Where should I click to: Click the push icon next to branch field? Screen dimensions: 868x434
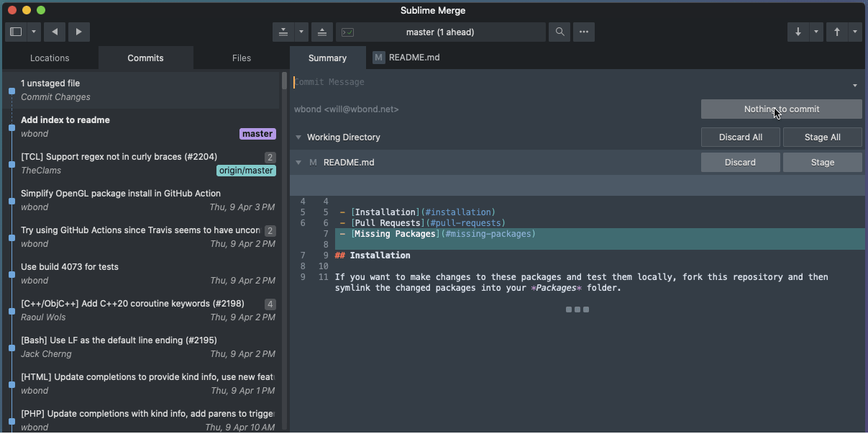pyautogui.click(x=321, y=32)
